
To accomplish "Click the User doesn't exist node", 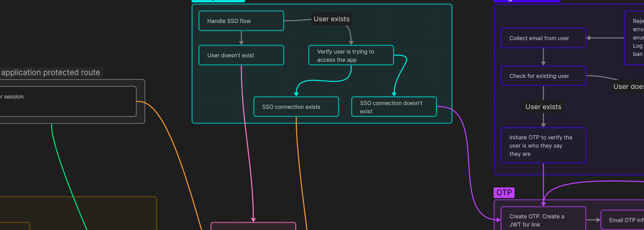I will coord(241,55).
